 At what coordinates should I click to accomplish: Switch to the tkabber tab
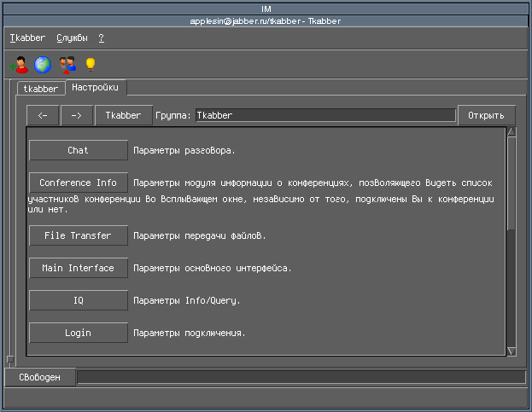pyautogui.click(x=41, y=89)
